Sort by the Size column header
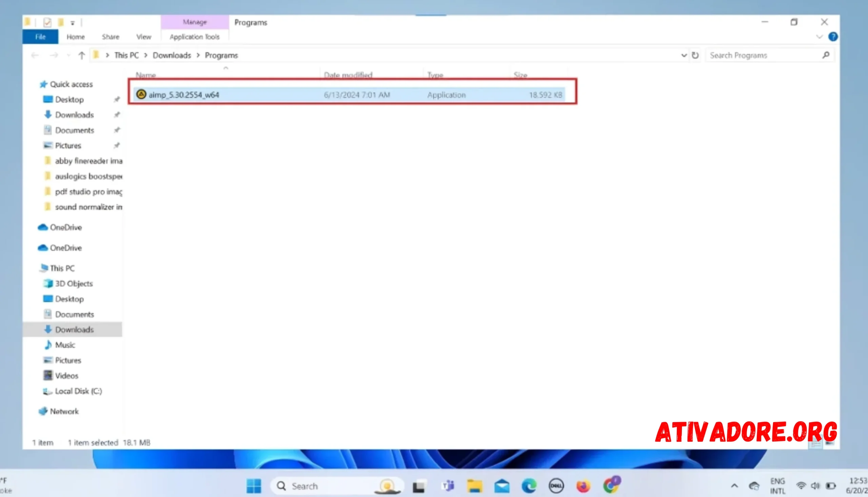This screenshot has width=868, height=497. click(520, 74)
